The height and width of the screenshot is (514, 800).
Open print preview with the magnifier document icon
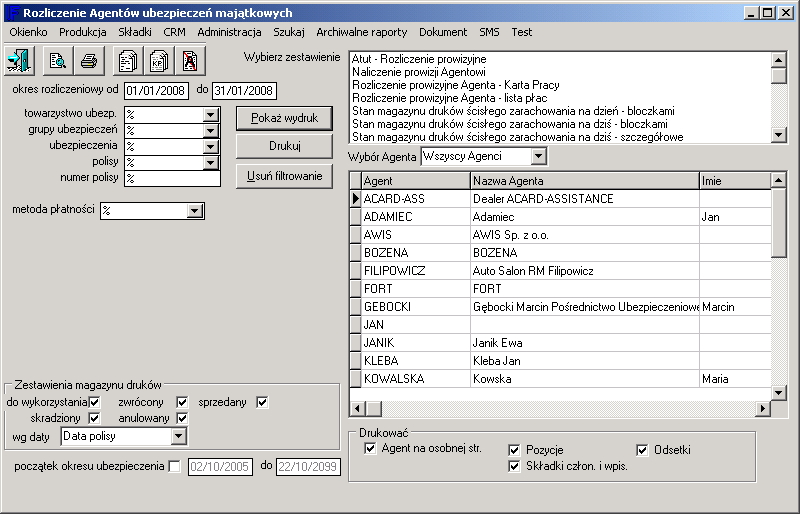(58, 61)
